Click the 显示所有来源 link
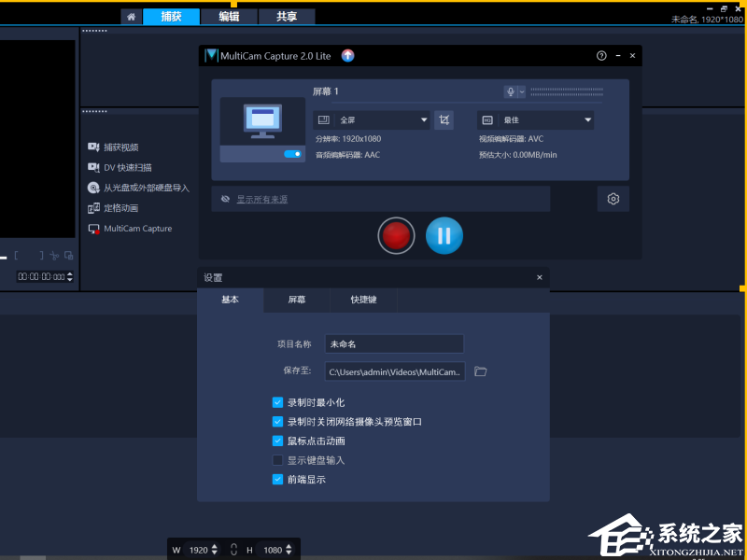The image size is (747, 560). 262,199
